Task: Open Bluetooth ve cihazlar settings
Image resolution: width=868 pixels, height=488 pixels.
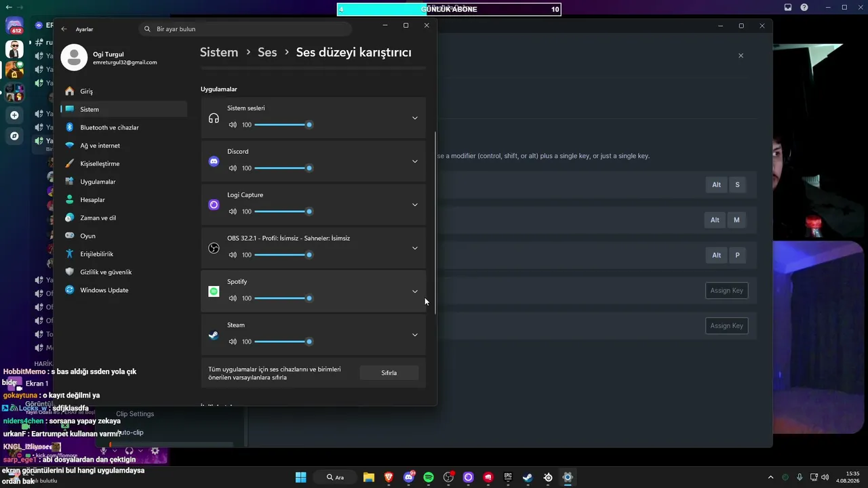Action: point(123,127)
